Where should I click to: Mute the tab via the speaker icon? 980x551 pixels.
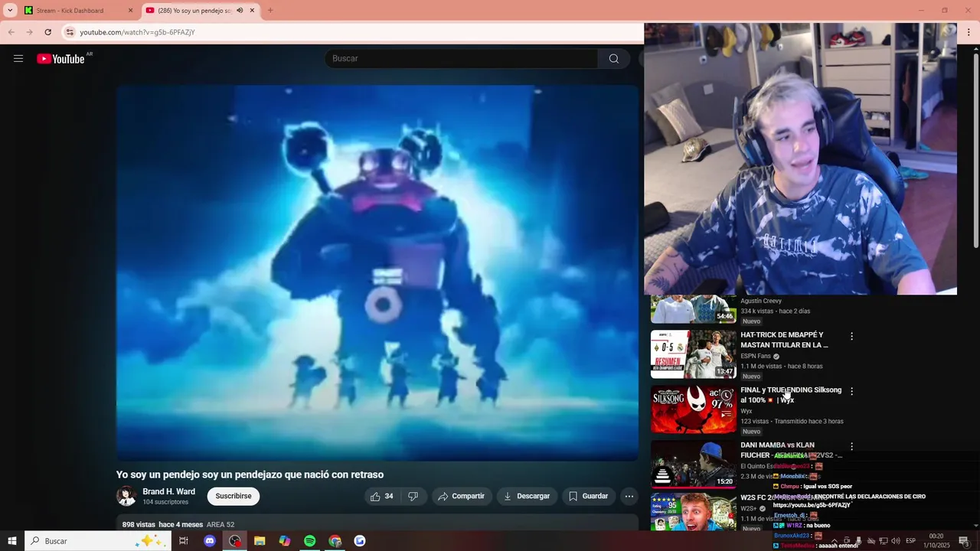240,11
